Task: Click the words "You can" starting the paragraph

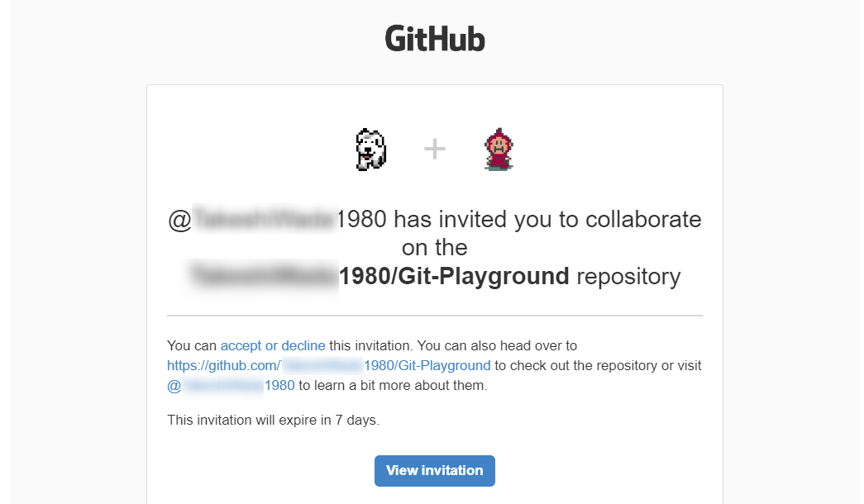Action: pos(192,345)
